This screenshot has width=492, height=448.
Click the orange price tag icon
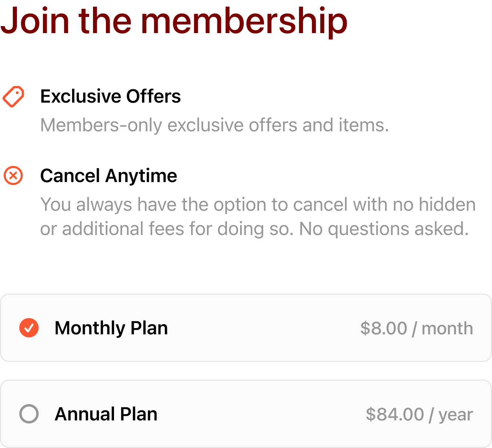(14, 97)
